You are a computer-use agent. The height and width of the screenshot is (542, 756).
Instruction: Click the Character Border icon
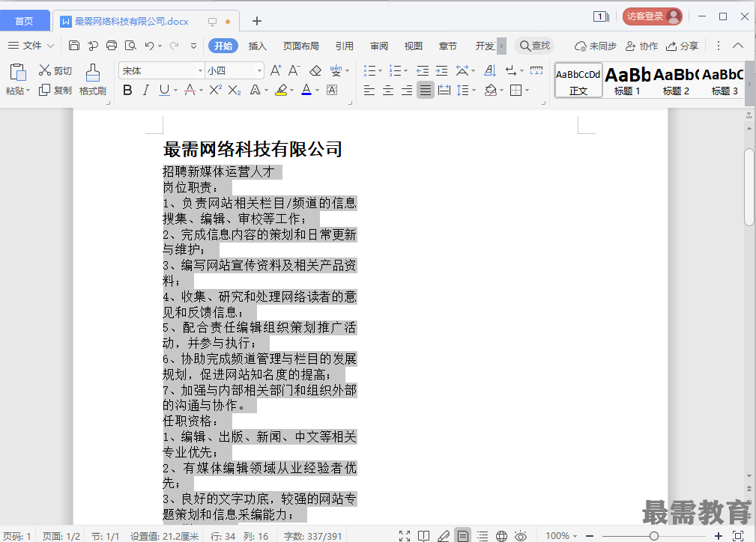332,90
